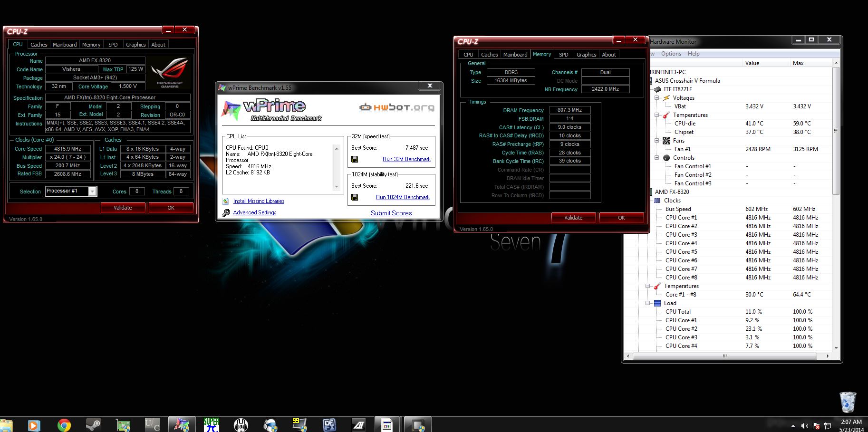The width and height of the screenshot is (868, 432).
Task: Open SPD tab in right CPU-Z window
Action: click(564, 55)
